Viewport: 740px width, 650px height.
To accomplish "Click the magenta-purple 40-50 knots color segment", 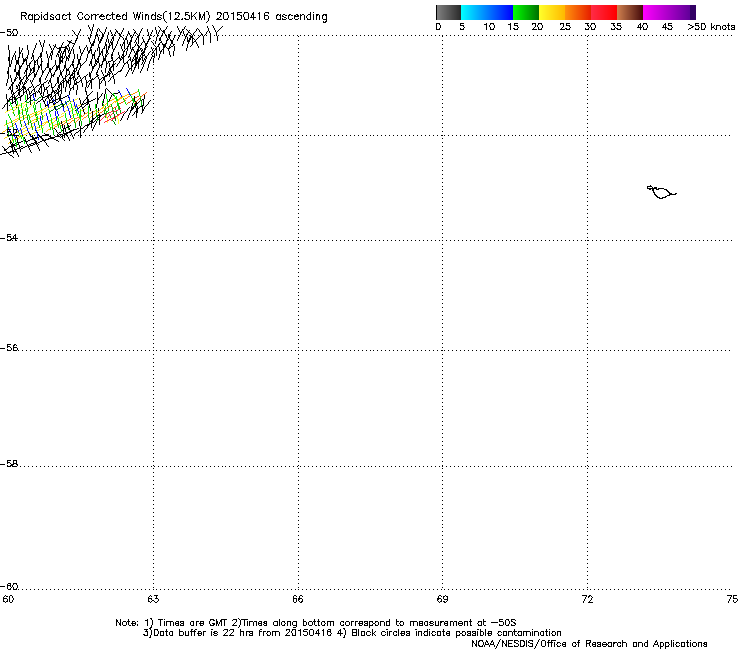I will (x=669, y=12).
